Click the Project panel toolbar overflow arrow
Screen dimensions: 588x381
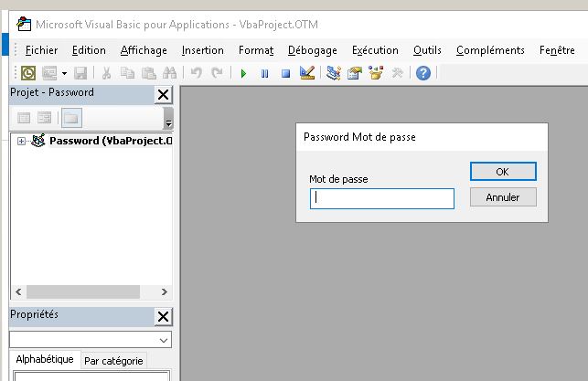tap(168, 119)
